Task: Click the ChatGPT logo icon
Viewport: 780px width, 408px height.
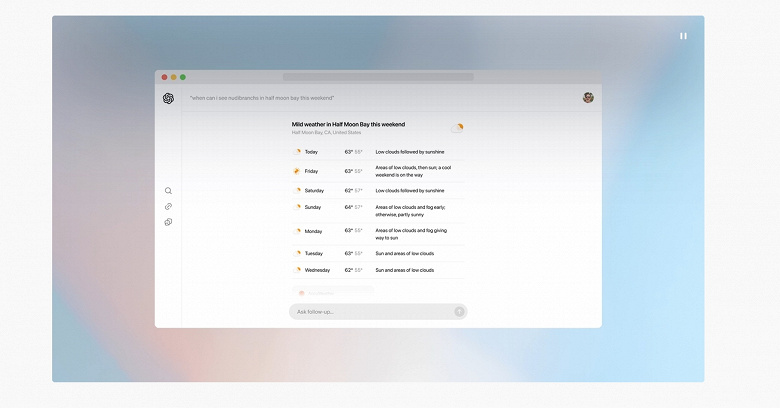Action: 168,98
